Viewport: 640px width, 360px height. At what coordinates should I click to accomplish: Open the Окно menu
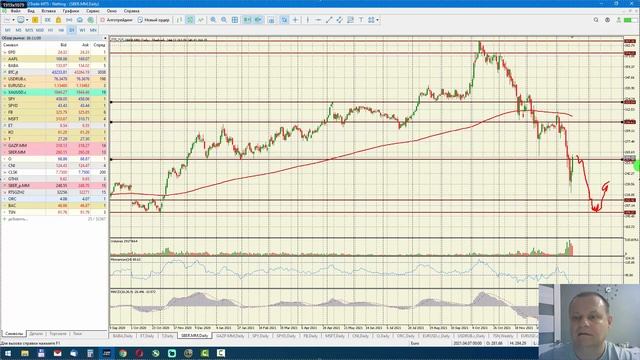click(x=112, y=11)
